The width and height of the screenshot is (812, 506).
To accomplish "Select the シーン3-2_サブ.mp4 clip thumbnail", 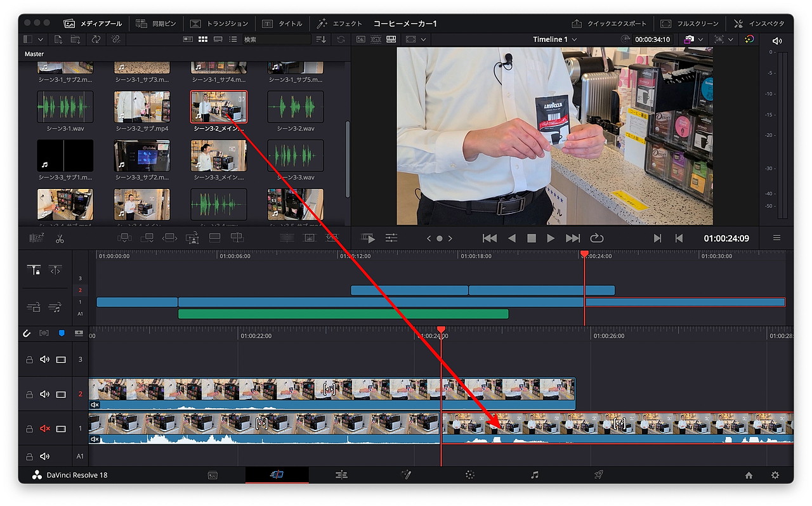I will 142,107.
